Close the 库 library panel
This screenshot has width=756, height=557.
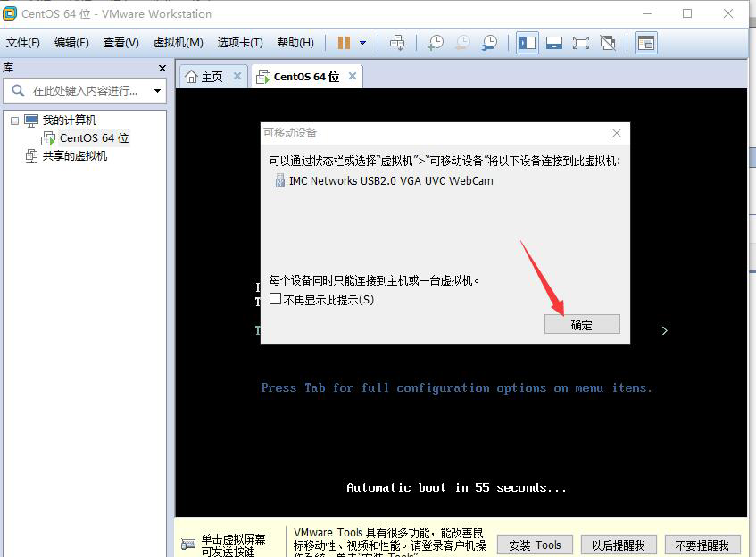162,69
